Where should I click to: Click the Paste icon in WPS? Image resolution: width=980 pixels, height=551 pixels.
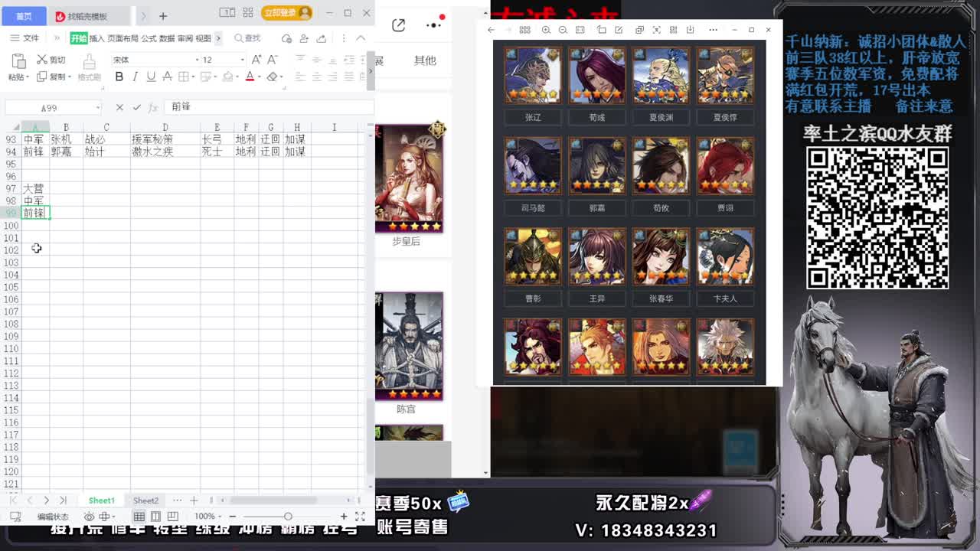click(18, 61)
